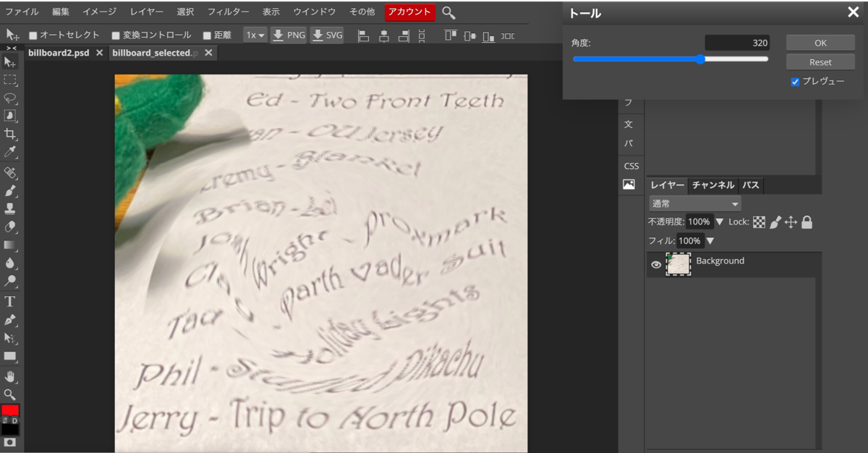Select the Blur (droplet) tool
The width and height of the screenshot is (868, 453).
(x=10, y=263)
